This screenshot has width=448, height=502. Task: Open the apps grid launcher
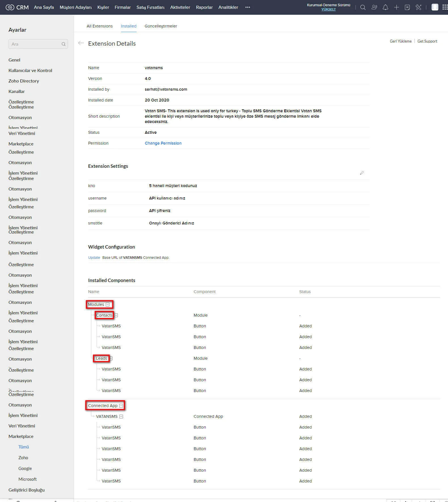(x=445, y=7)
